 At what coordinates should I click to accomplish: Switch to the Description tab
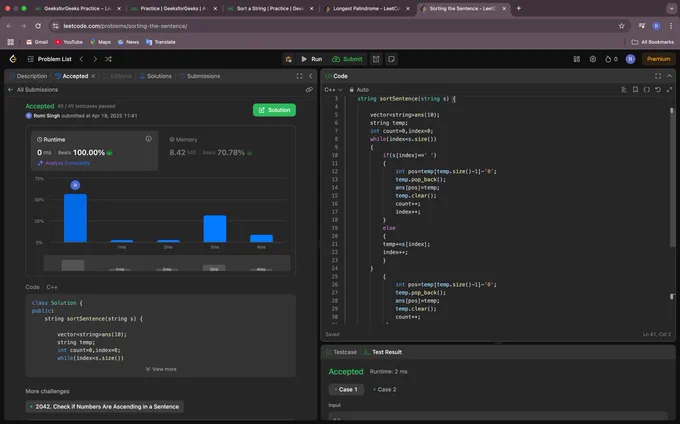coord(28,76)
